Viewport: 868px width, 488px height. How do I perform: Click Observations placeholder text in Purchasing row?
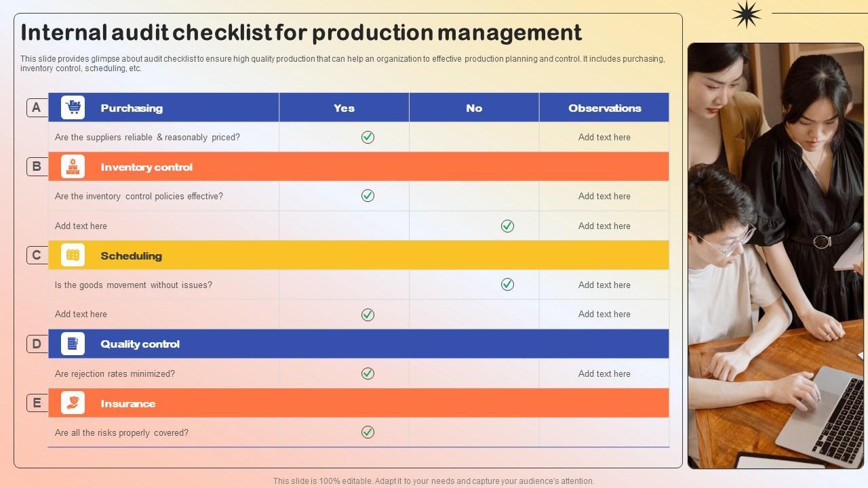tap(604, 137)
